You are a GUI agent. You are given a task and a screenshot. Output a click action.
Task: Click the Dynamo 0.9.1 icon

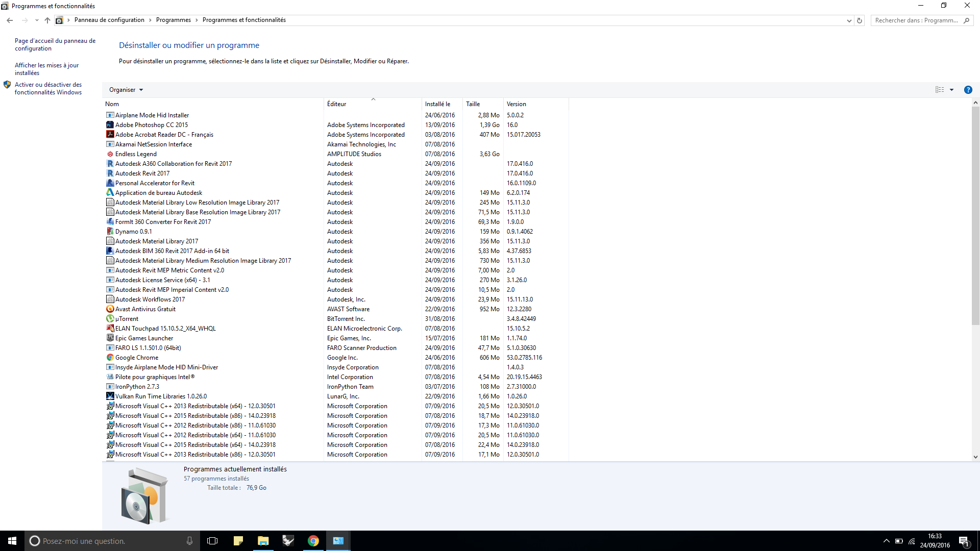tap(110, 232)
